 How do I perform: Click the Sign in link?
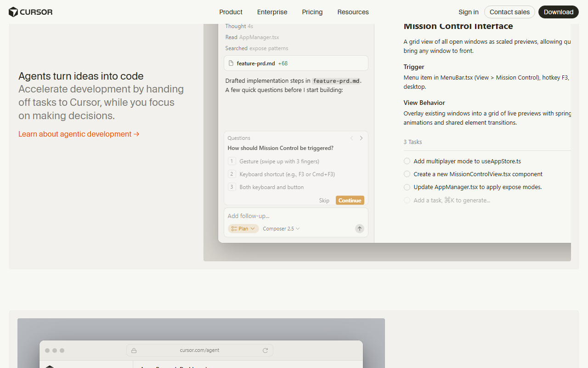tap(469, 12)
